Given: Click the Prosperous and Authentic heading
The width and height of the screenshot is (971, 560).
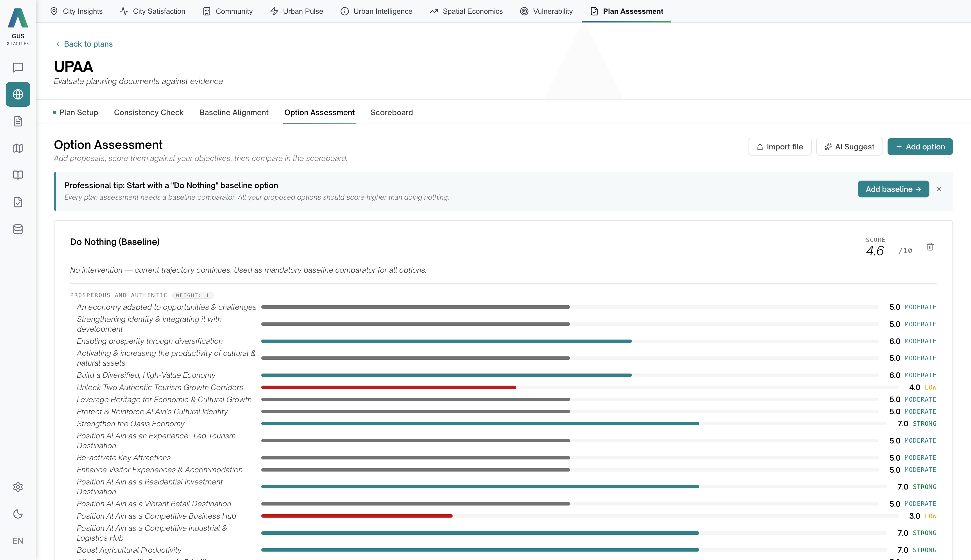Looking at the screenshot, I should [x=119, y=295].
